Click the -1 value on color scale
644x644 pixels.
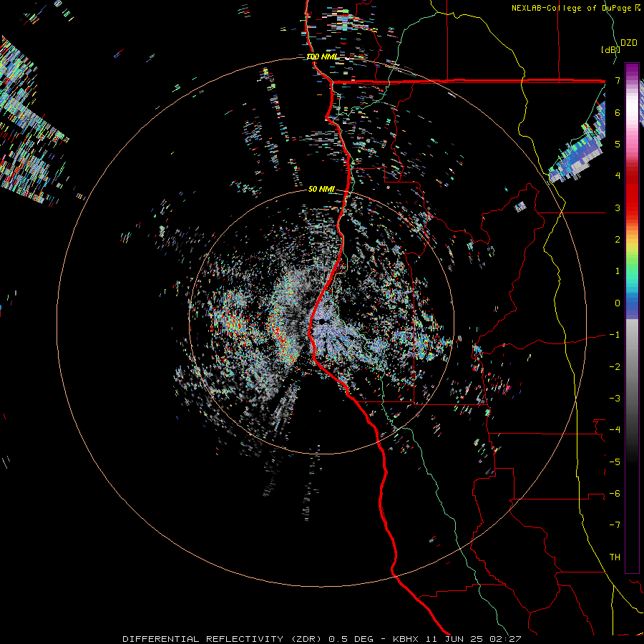[615, 335]
